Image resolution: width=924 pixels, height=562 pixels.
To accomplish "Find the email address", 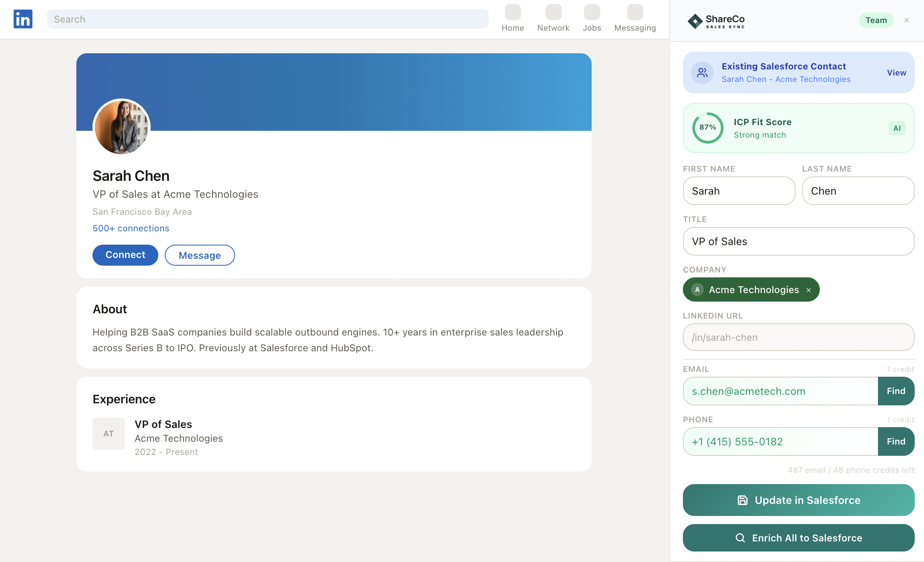I will (896, 391).
